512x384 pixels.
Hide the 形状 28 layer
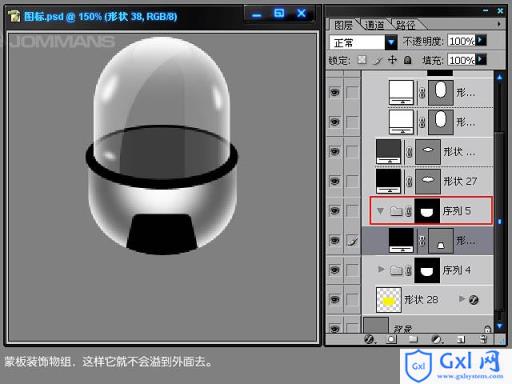pos(335,299)
